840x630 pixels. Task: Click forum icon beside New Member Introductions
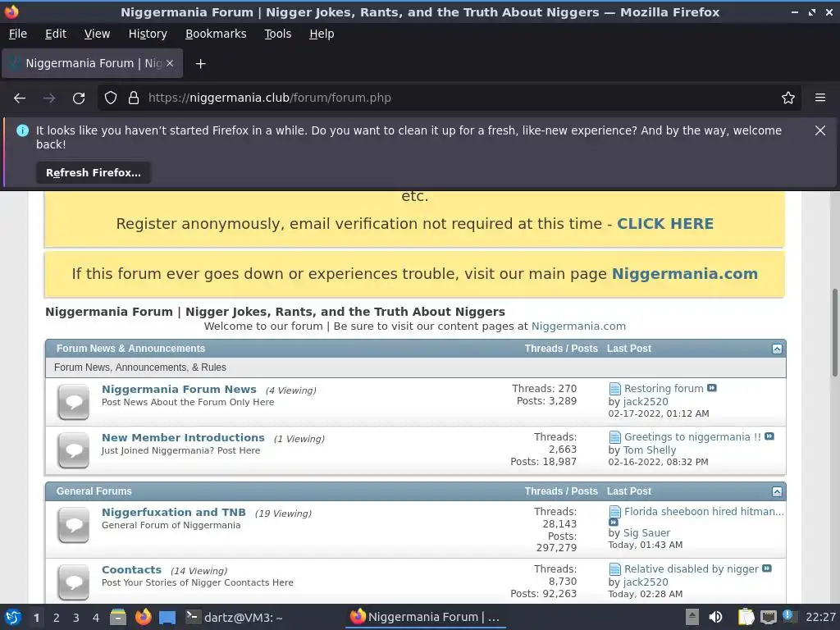pos(73,450)
